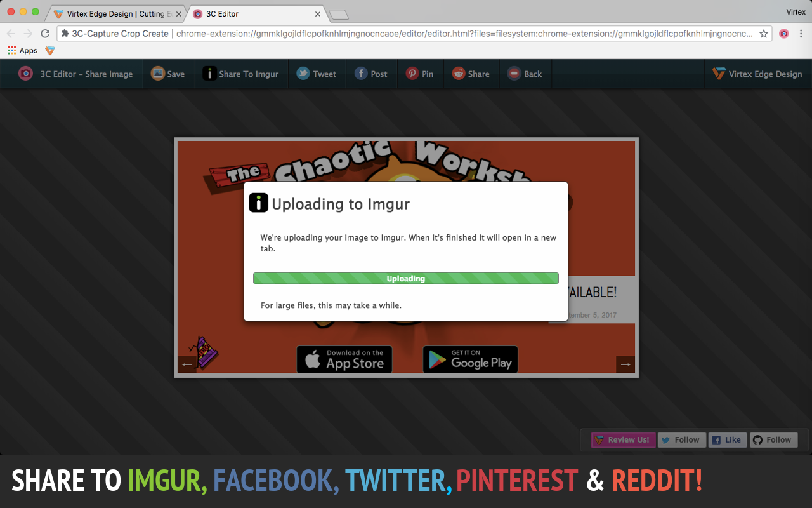Reload the page with the refresh button

45,34
